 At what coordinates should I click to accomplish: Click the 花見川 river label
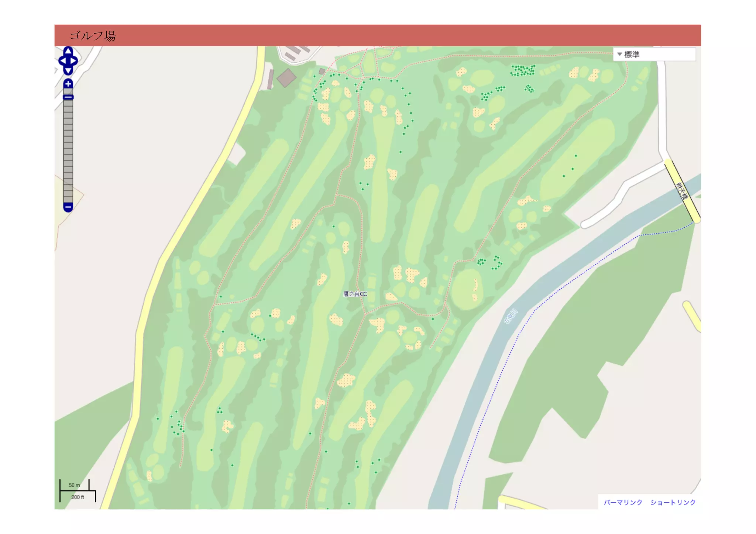[511, 317]
